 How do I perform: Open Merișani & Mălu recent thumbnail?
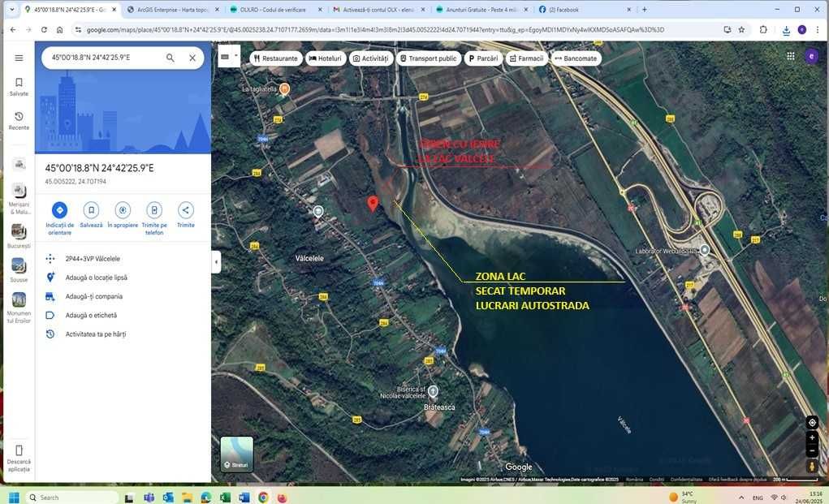(x=19, y=198)
